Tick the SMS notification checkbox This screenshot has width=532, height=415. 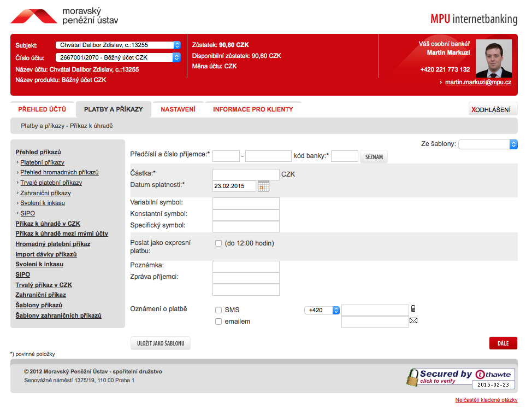click(218, 309)
